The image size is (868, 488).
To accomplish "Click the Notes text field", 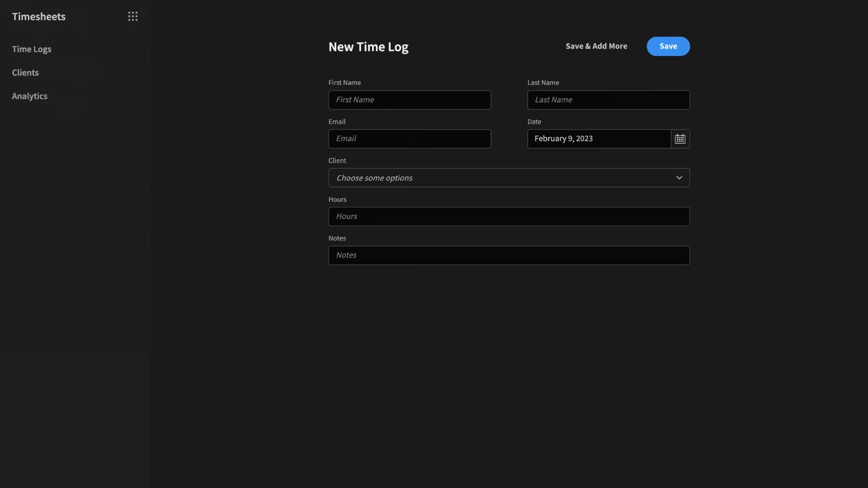I will pos(509,255).
